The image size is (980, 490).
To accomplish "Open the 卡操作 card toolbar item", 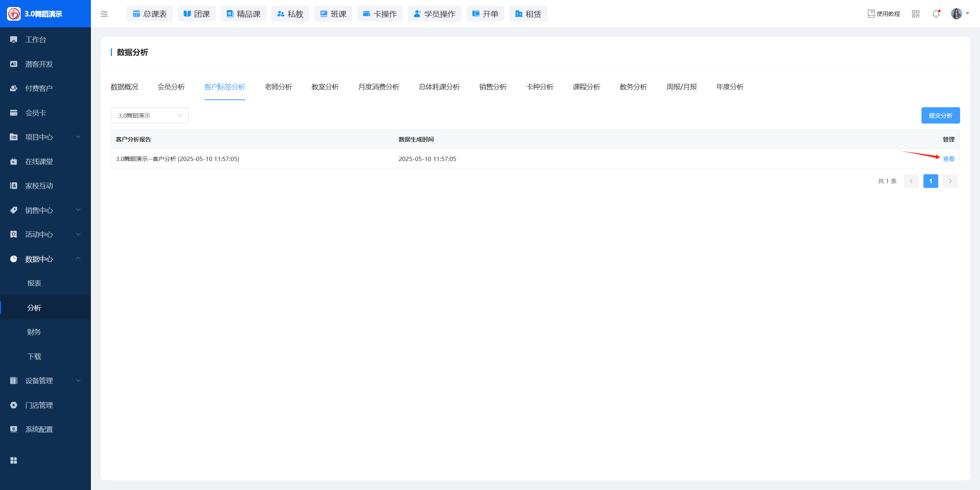I will pyautogui.click(x=380, y=14).
